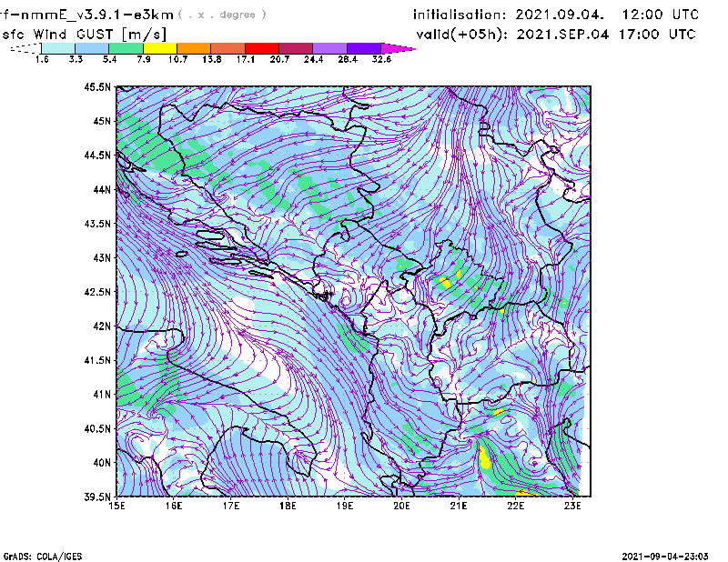
Task: Click the 16E longitude label
Action: pyautogui.click(x=174, y=506)
